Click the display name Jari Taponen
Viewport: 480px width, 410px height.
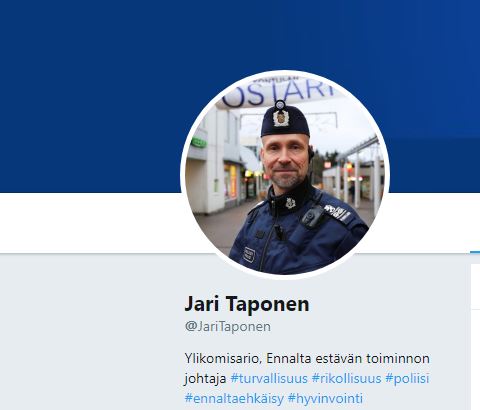pos(247,304)
